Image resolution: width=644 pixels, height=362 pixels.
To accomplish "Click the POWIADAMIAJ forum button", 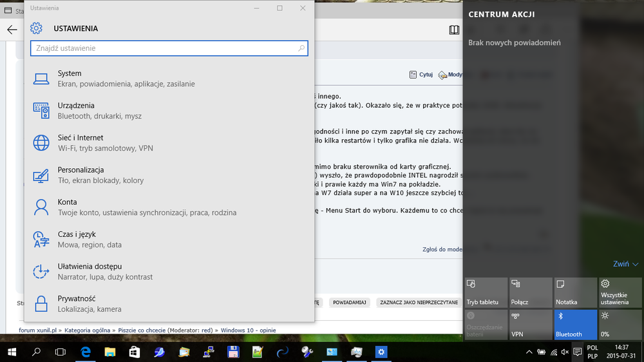I will (x=349, y=303).
